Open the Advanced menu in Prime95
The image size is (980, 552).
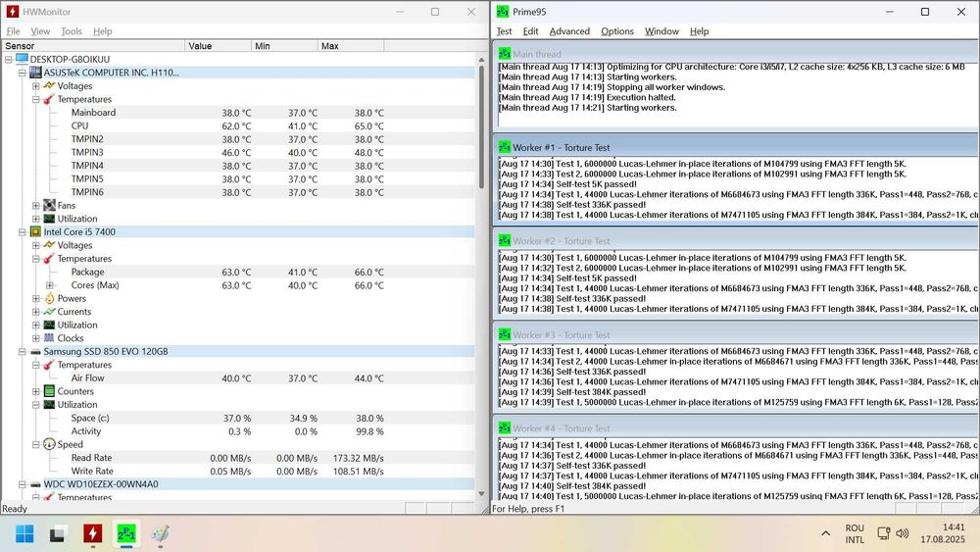pos(569,31)
